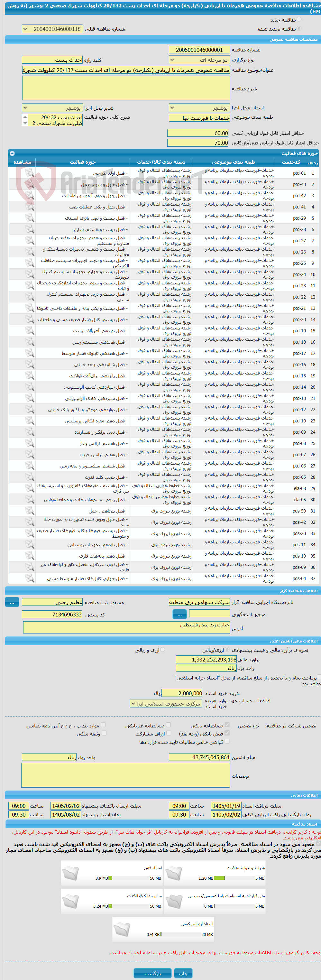
Task: Open view icon for row ela-08
Action: click(x=29, y=488)
